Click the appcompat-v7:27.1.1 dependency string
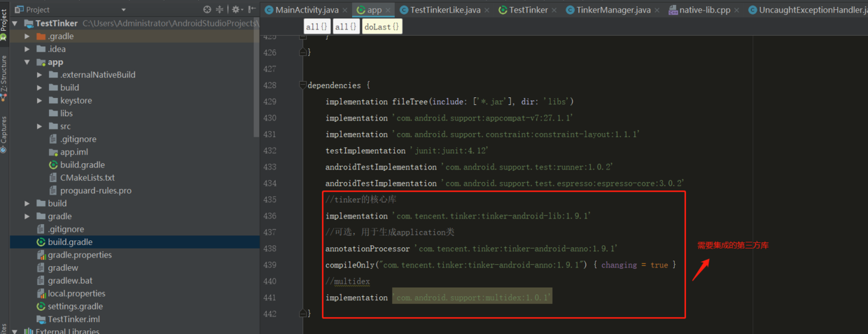Screen dimensions: 868x334 [x=483, y=118]
